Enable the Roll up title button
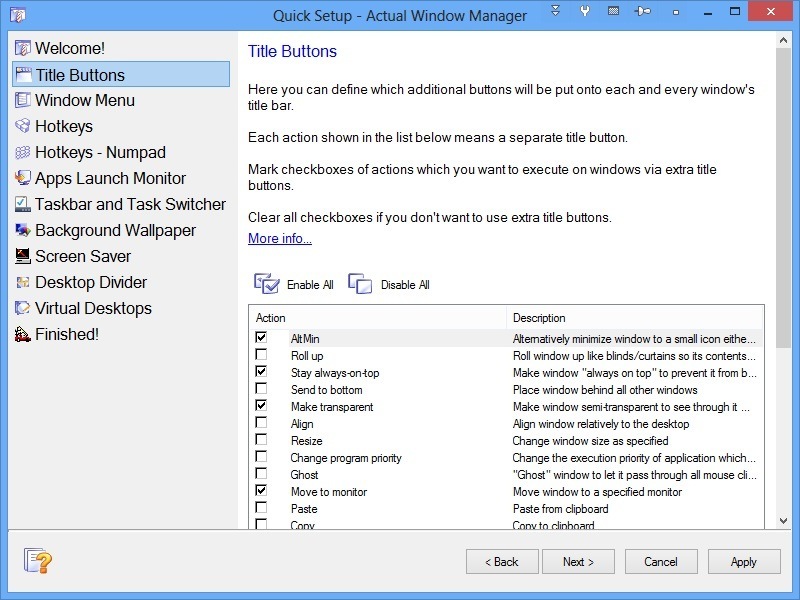The height and width of the screenshot is (600, 800). click(262, 356)
